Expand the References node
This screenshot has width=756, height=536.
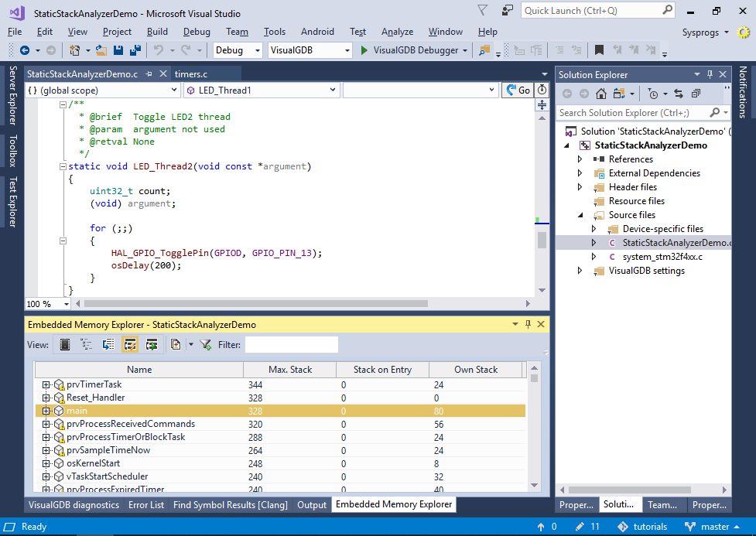coord(580,159)
